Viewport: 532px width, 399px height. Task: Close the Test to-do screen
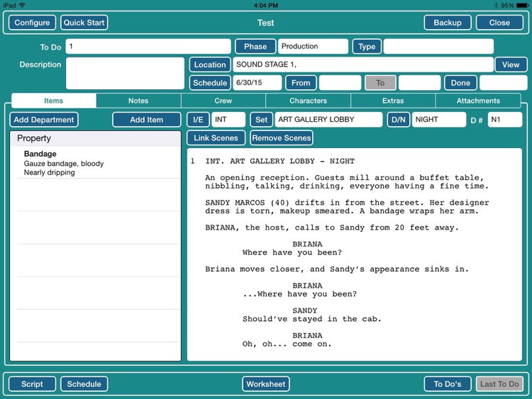pyautogui.click(x=499, y=23)
